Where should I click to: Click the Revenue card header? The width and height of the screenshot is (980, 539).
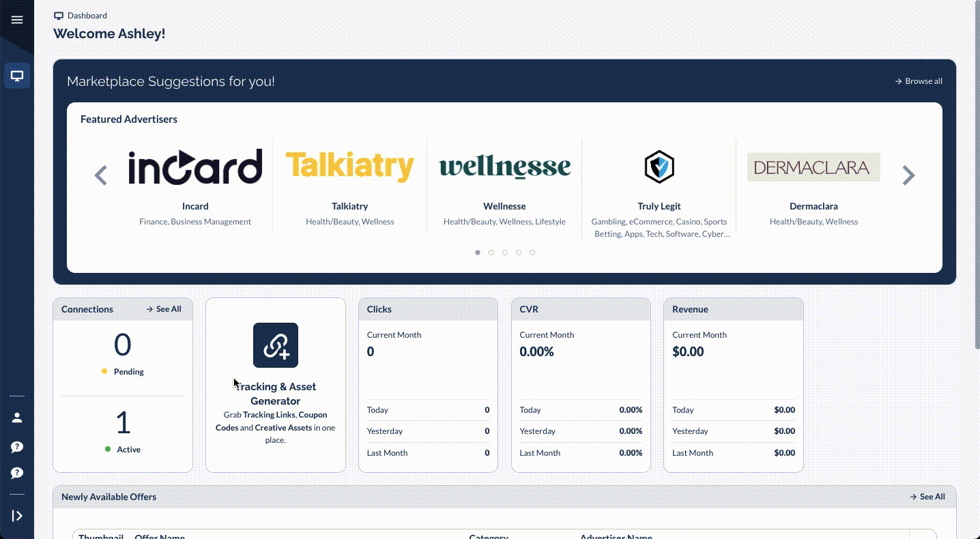pos(734,309)
